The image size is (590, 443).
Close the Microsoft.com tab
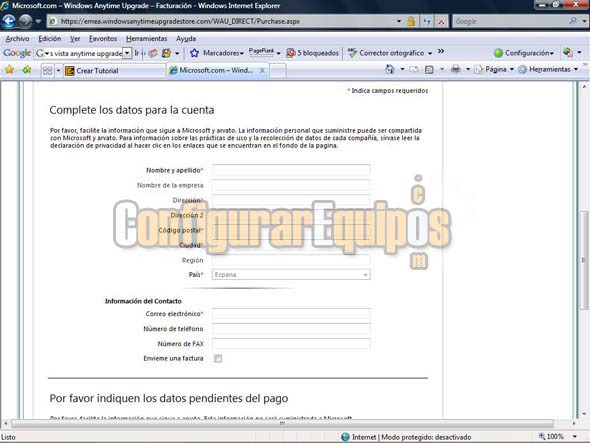tap(262, 70)
